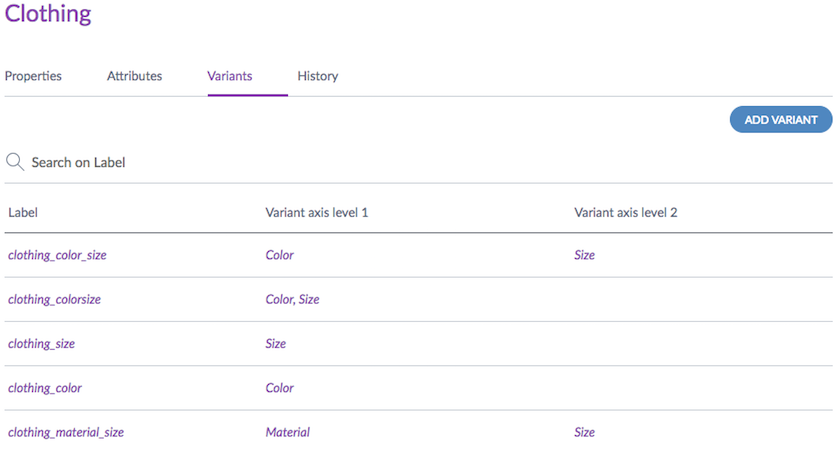
Task: Click the ADD VARIANT button
Action: click(x=781, y=120)
